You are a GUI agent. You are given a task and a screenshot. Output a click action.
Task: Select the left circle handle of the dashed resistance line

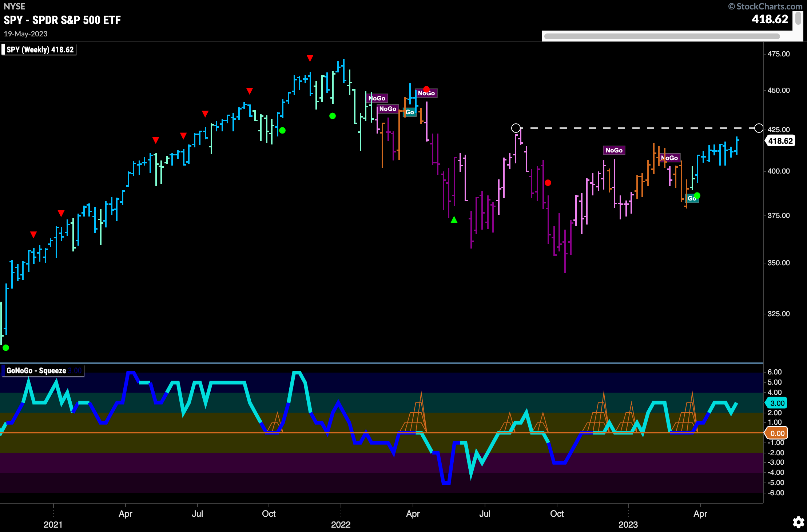(516, 128)
